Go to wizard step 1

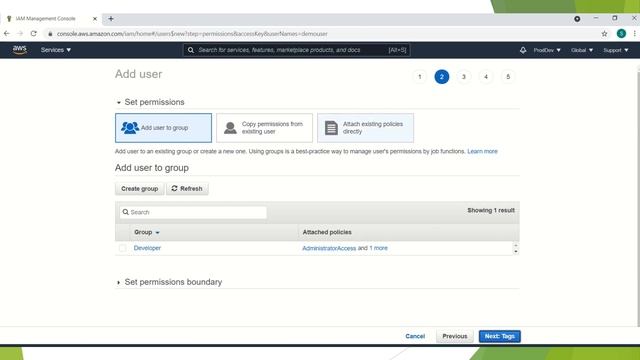pos(420,77)
